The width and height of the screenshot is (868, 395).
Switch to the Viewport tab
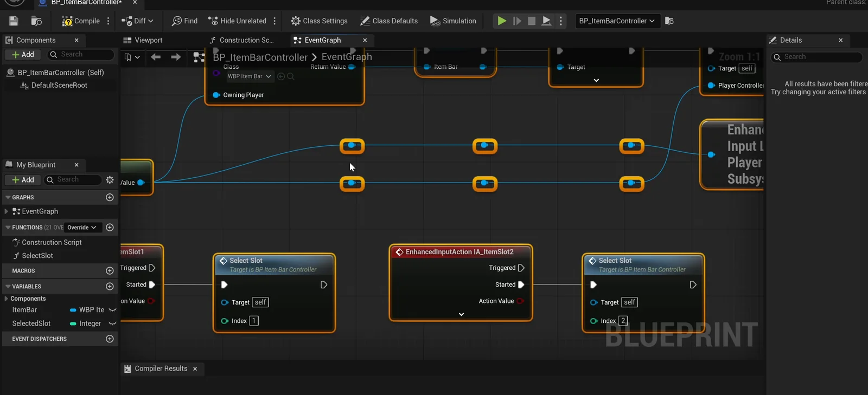143,40
